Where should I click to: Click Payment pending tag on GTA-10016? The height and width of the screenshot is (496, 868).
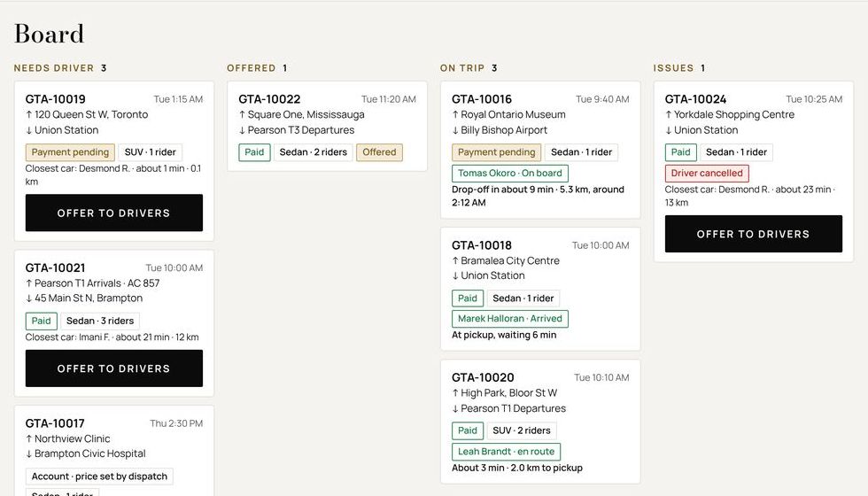click(497, 152)
